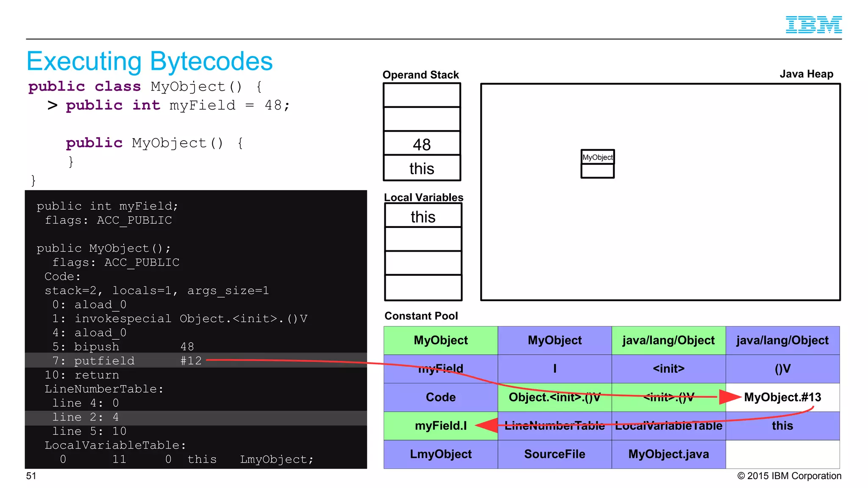Click the 'Java Heap' label
This screenshot has height=488, width=868.
806,74
